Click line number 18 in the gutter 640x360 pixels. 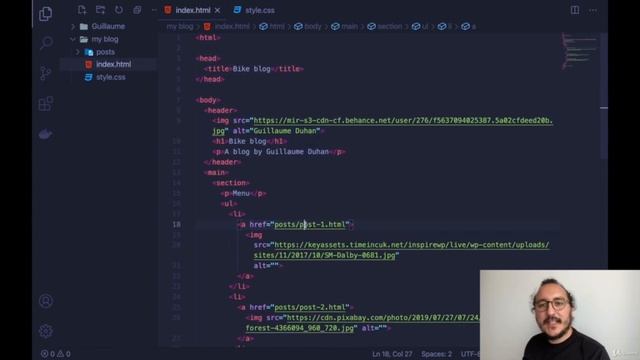pos(176,224)
